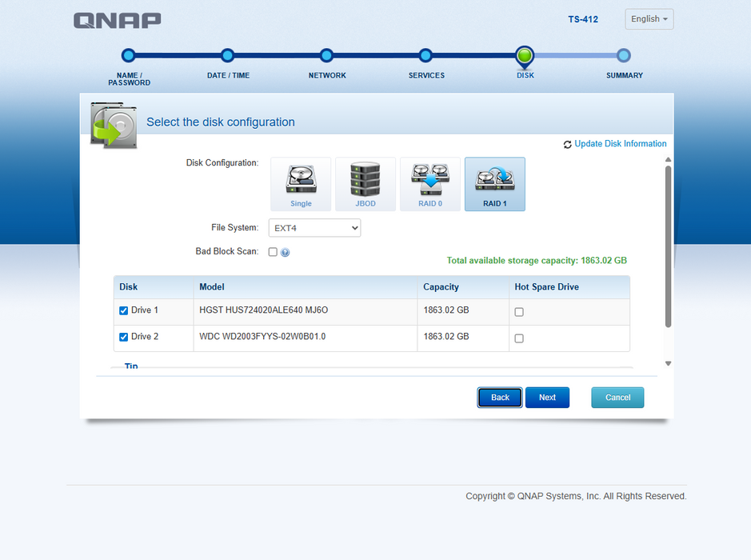The height and width of the screenshot is (560, 751).
Task: Enable the Bad Block Scan checkbox
Action: tap(273, 252)
